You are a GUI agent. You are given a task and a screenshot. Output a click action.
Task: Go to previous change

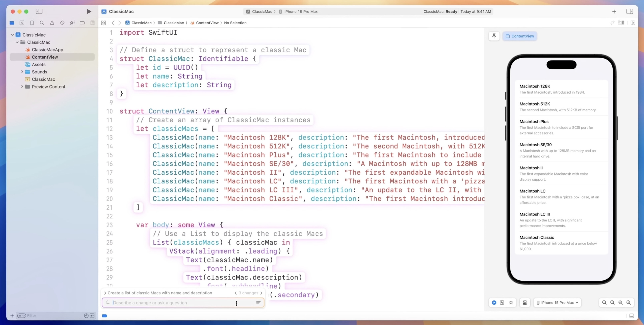click(x=236, y=293)
